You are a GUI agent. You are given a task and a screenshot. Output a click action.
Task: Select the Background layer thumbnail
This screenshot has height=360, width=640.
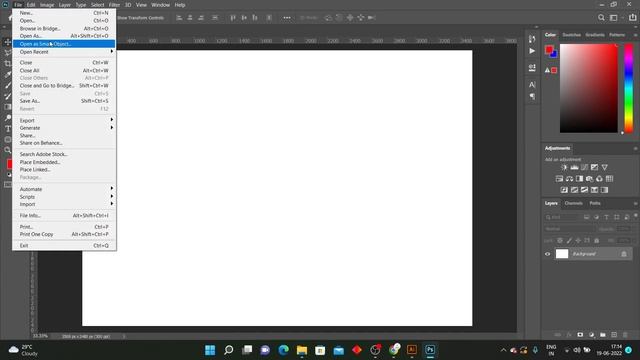562,254
